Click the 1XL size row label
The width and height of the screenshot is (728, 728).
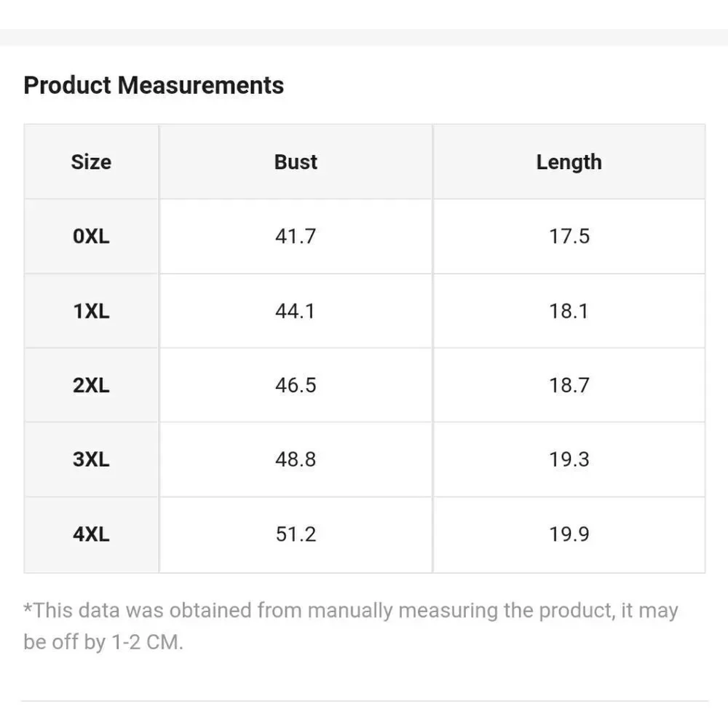pyautogui.click(x=91, y=311)
